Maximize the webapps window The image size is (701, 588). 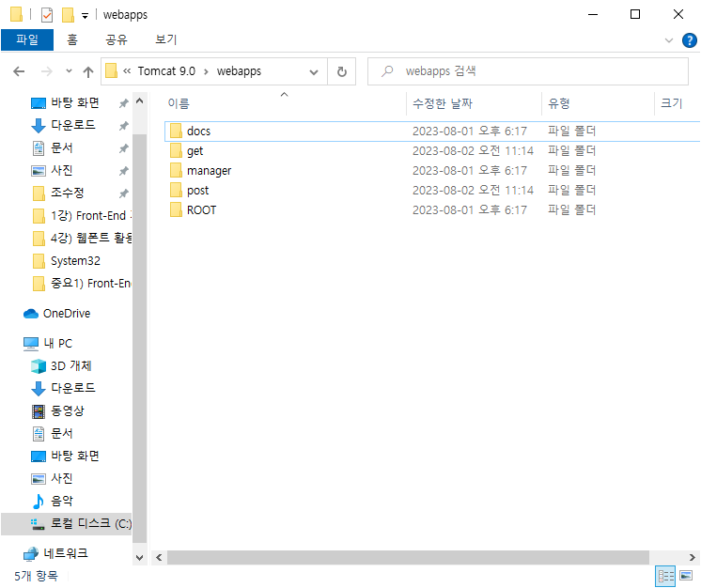coord(635,15)
